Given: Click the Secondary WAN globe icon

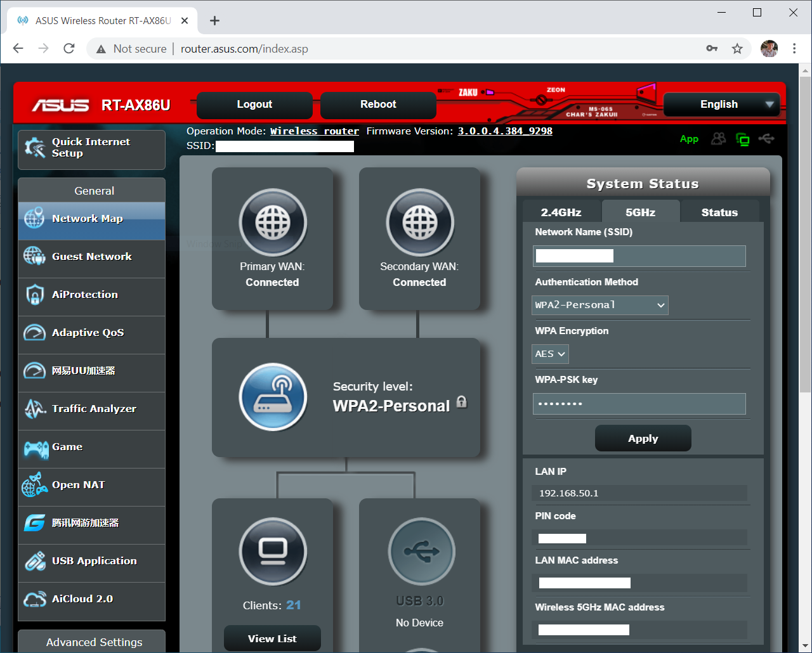Looking at the screenshot, I should 420,223.
